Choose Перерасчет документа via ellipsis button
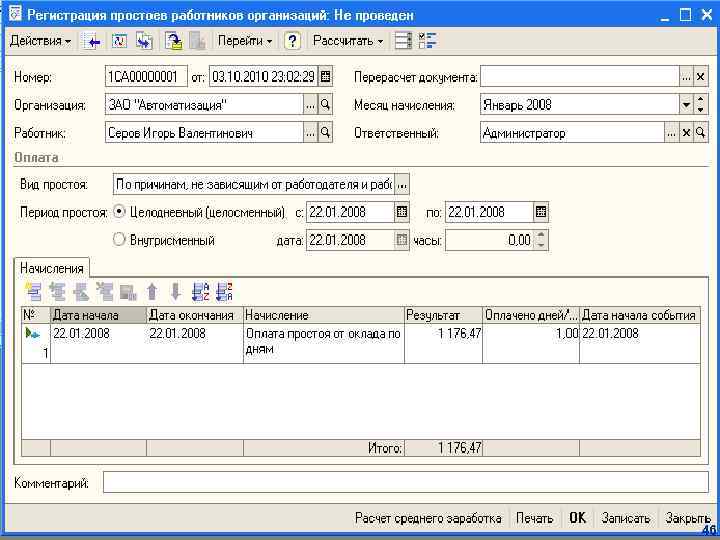This screenshot has width=720, height=540. point(686,77)
